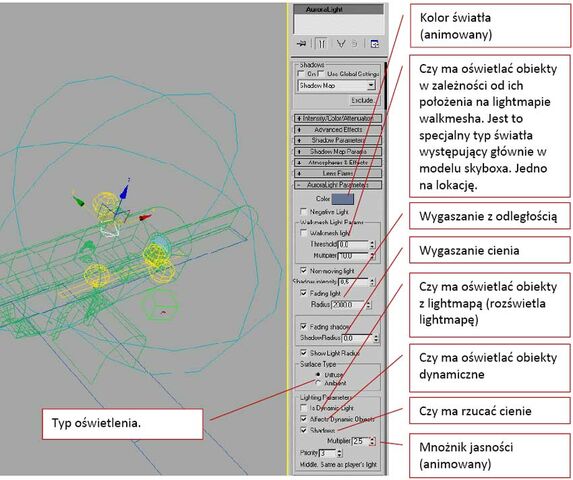This screenshot has width=573, height=480.
Task: Open the Configure Modifier Sets icon
Action: pyautogui.click(x=375, y=44)
